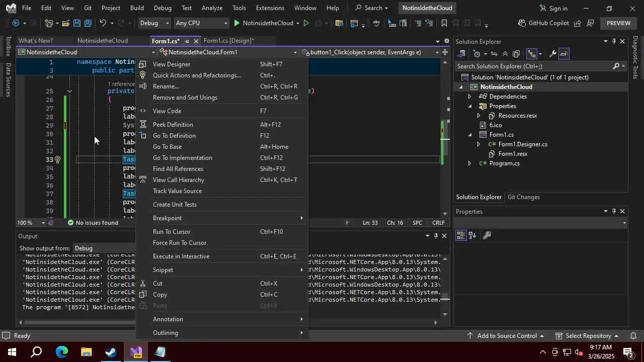Viewport: 644px width, 362px height.
Task: Expand the Form1.Designer.cs node
Action: tap(478, 144)
